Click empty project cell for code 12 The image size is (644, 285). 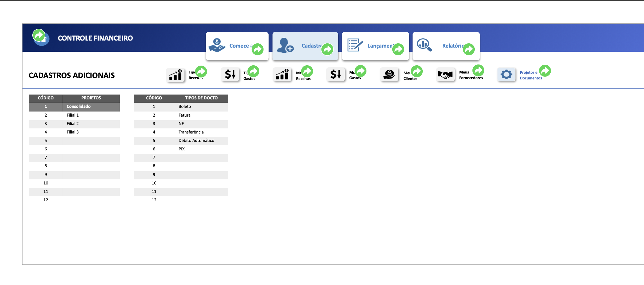(x=91, y=200)
